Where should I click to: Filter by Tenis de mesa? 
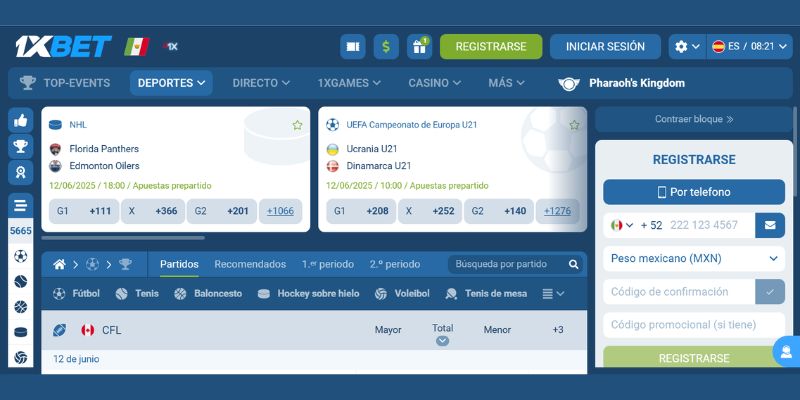point(486,294)
